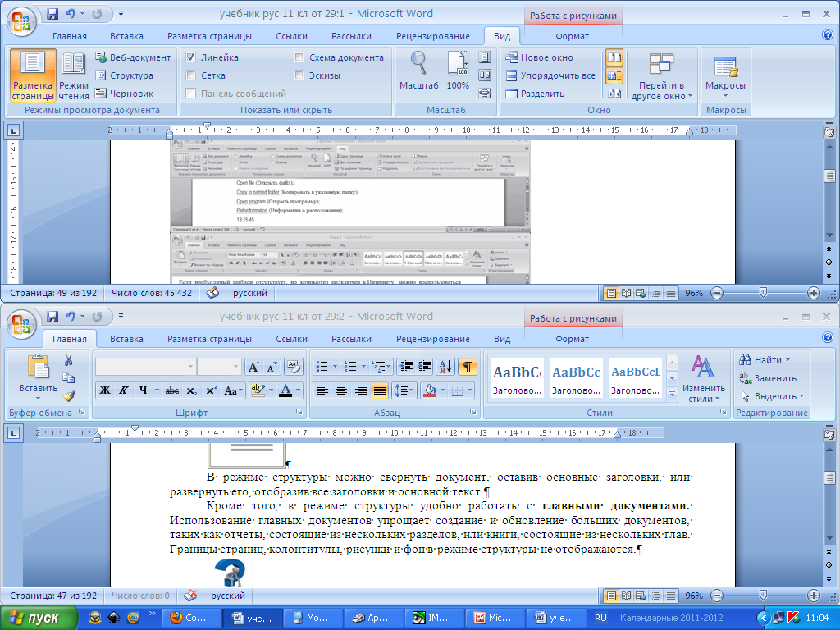
Task: Open line spacing dropdown in Абзац
Action: 404,390
